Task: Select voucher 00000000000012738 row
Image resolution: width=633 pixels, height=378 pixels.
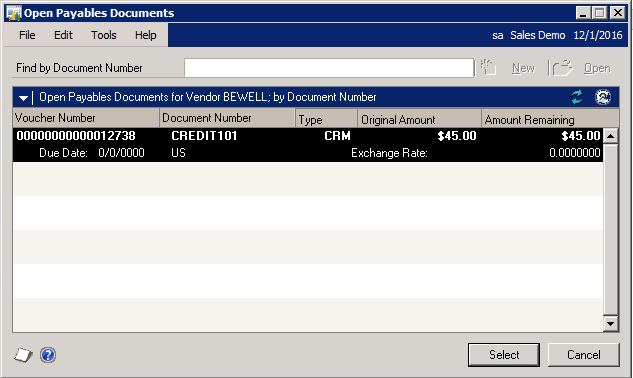Action: pyautogui.click(x=308, y=145)
